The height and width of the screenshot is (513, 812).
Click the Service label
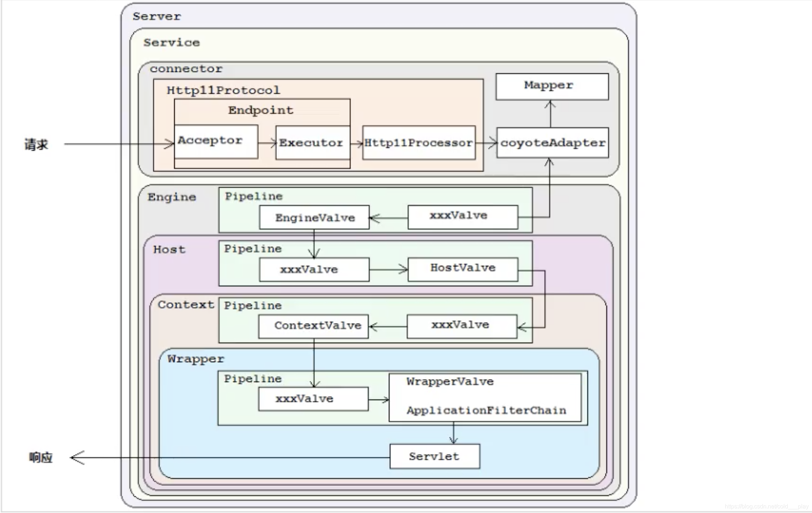[x=171, y=43]
